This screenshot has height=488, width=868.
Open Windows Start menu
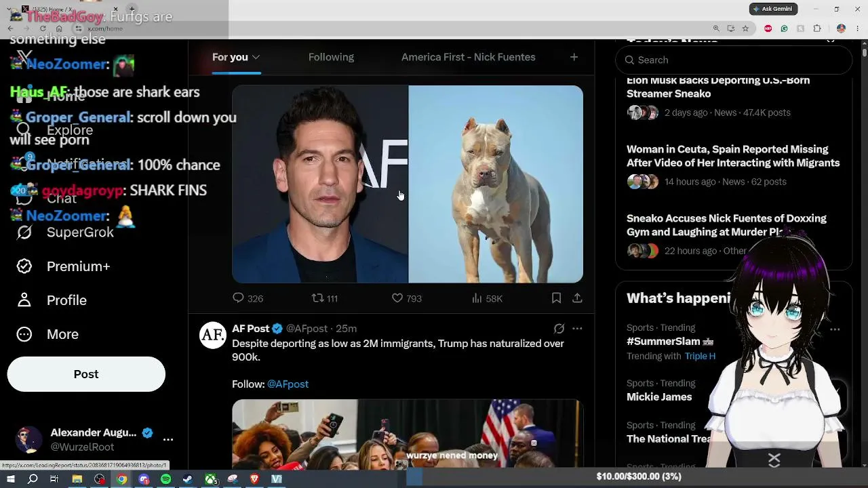tap(11, 479)
